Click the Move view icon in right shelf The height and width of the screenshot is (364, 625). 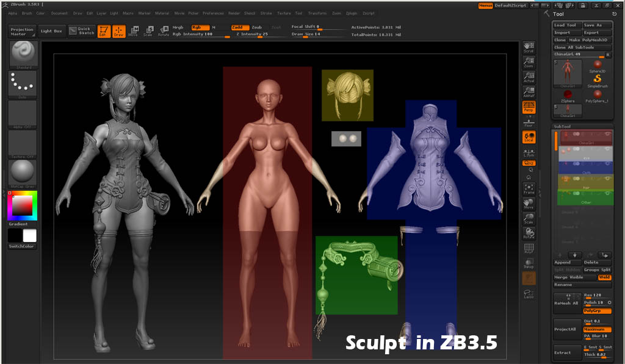529,204
